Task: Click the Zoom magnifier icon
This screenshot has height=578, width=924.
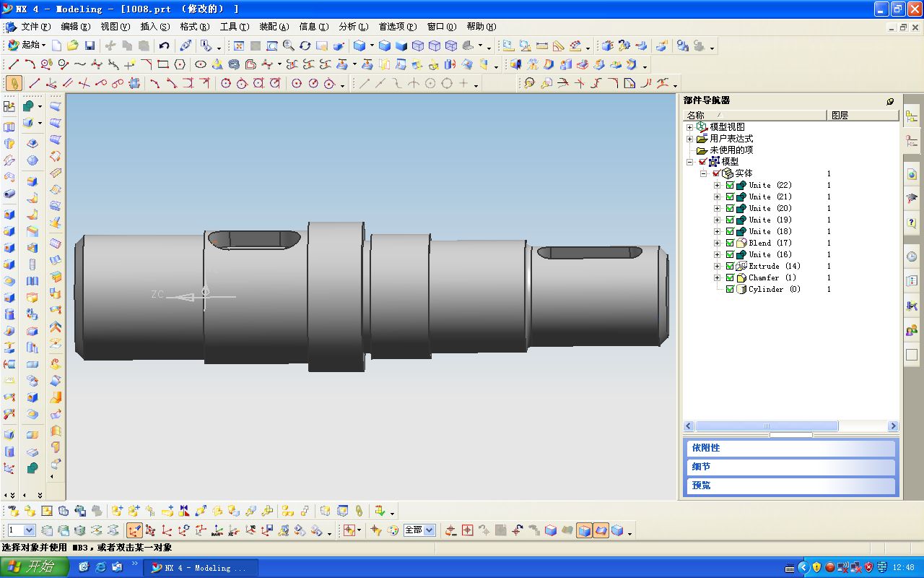Action: (288, 46)
